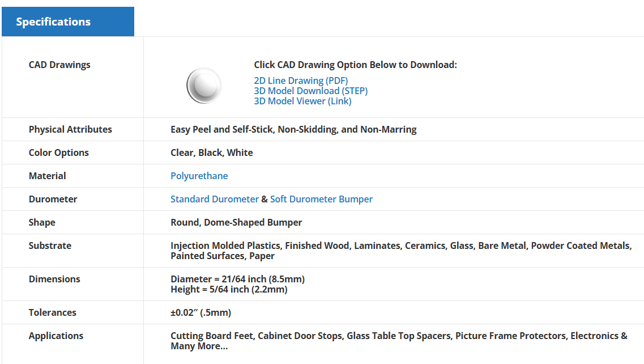Open the 3D Model Viewer link
The width and height of the screenshot is (644, 364).
tap(302, 101)
